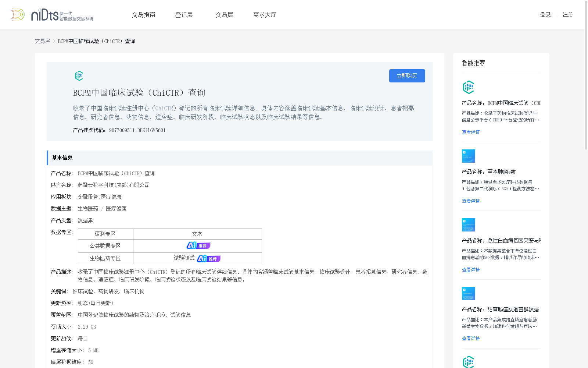588x368 pixels.
Task: Click recommended product name 至本肿瘤e数
Action: pyautogui.click(x=502, y=172)
